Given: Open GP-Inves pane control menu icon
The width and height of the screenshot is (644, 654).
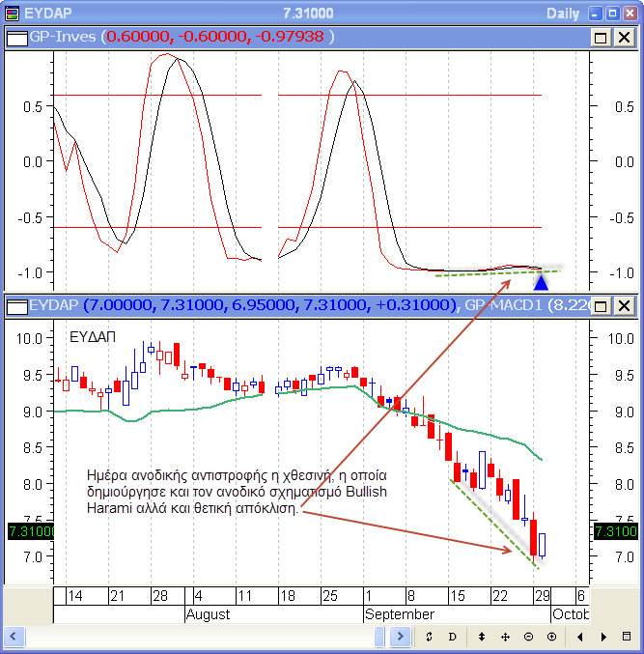Looking at the screenshot, I should tap(16, 37).
